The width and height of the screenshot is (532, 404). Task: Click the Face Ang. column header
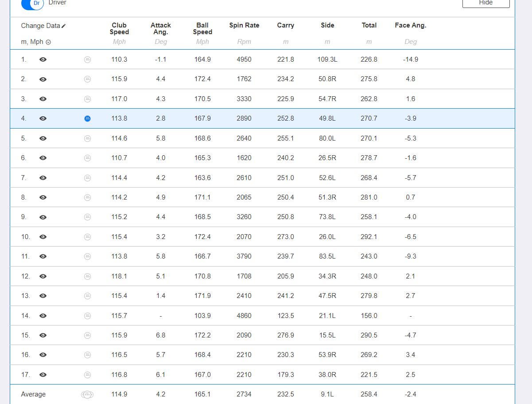pos(410,26)
